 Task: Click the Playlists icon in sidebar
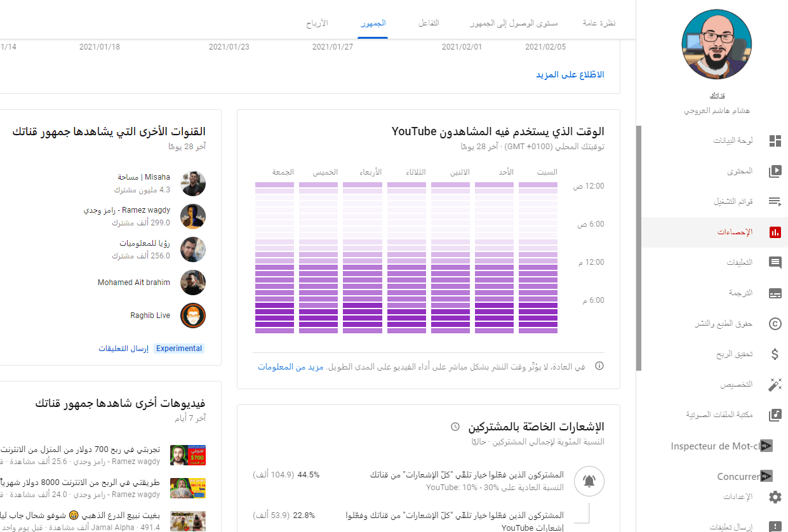(x=775, y=202)
